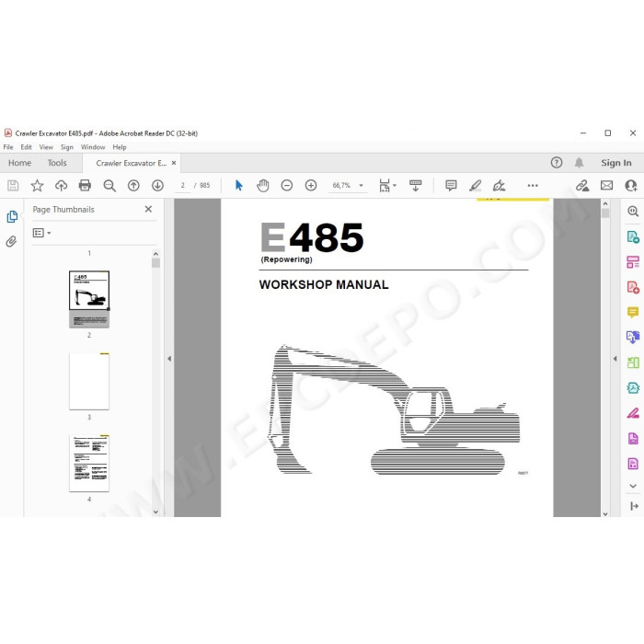644x644 pixels.
Task: Select the Highlight text pen tool
Action: (476, 186)
